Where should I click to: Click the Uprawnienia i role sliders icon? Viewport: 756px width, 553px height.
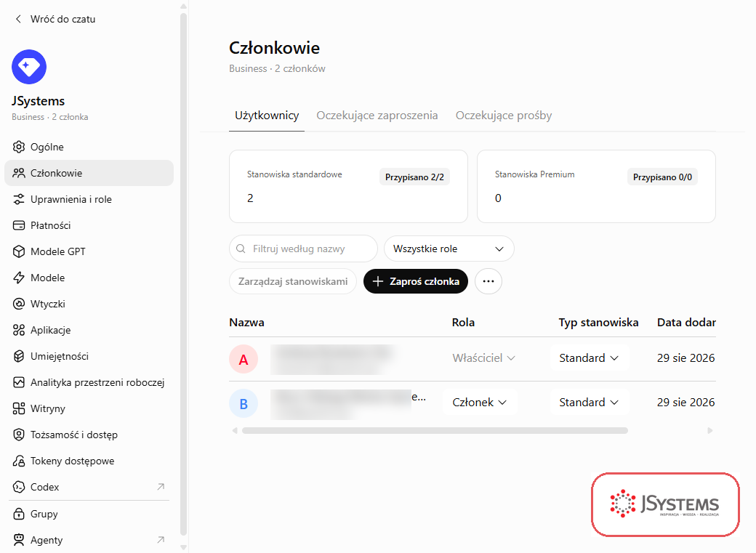coord(19,199)
